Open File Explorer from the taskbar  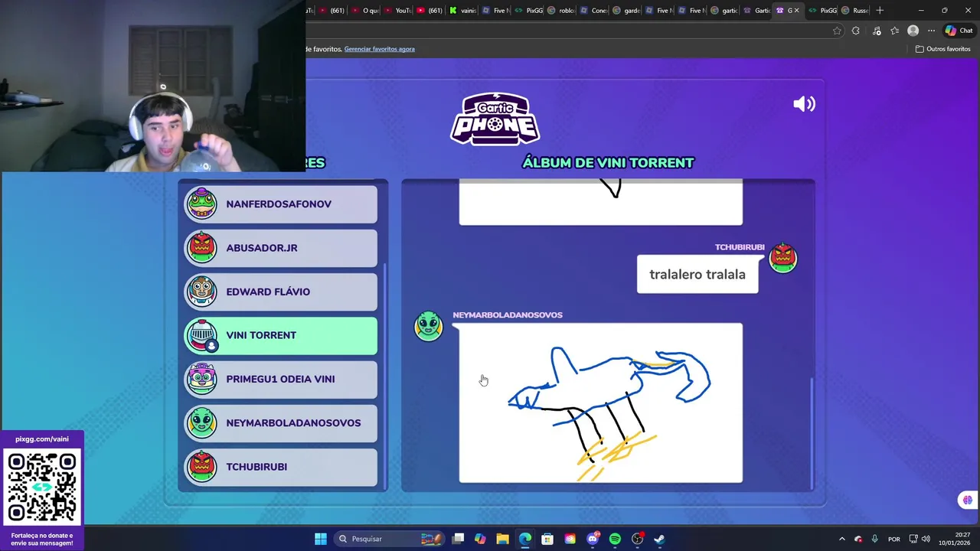click(x=502, y=539)
